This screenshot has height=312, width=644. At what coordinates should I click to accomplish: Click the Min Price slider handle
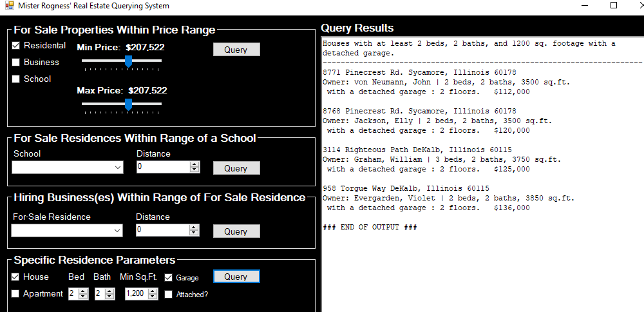pos(128,61)
